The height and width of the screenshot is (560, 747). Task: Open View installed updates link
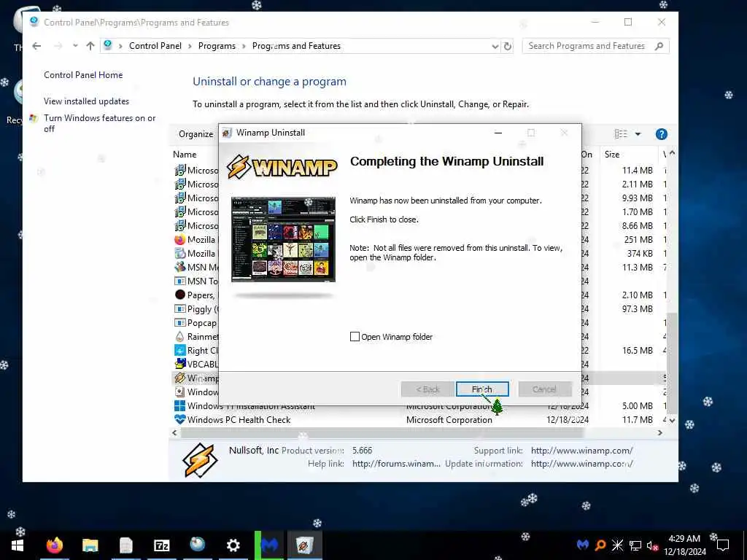pos(86,101)
